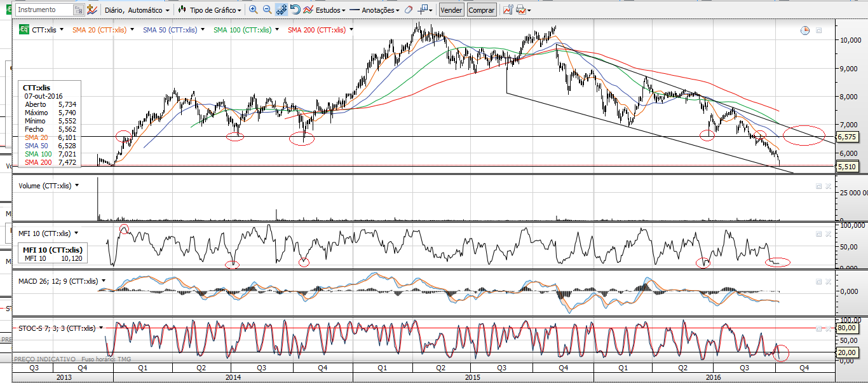This screenshot has width=868, height=383.
Task: Click the undo/reset arrow icon
Action: pyautogui.click(x=295, y=10)
